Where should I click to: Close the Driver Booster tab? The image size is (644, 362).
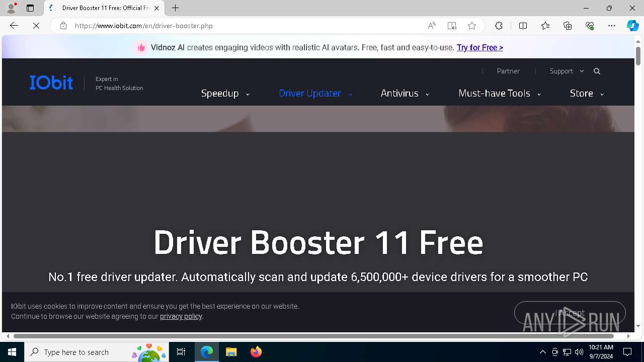point(156,8)
